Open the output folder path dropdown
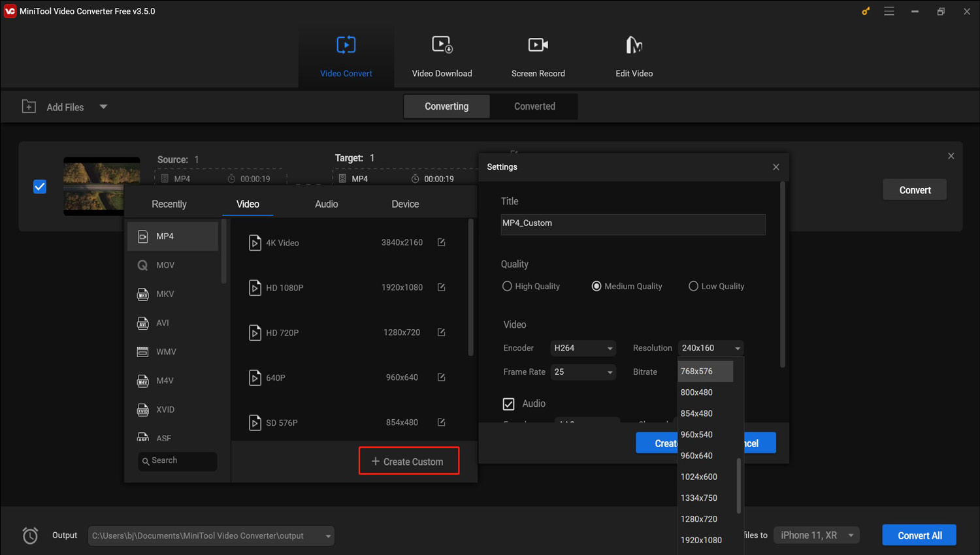Screen dimensions: 980x555 [211, 536]
